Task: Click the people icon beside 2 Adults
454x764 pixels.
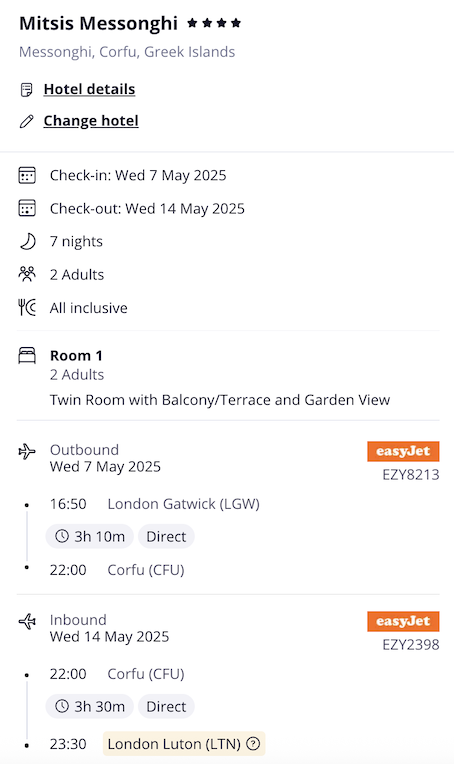Action: click(x=27, y=274)
